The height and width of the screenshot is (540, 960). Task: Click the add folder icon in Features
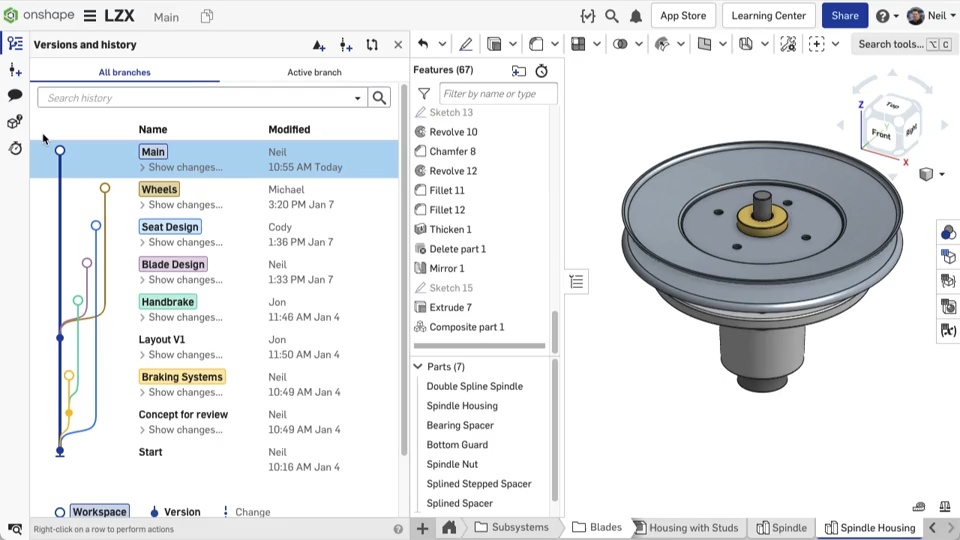pyautogui.click(x=519, y=70)
